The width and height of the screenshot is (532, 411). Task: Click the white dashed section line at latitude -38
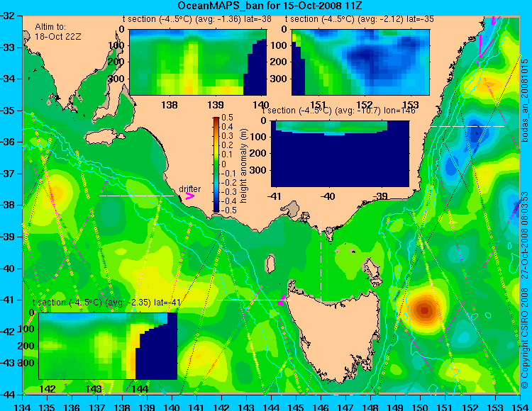[x=136, y=196]
